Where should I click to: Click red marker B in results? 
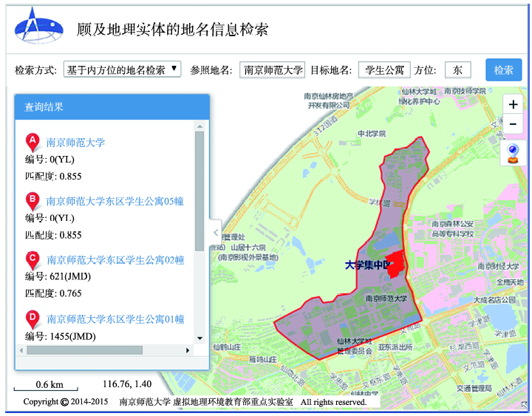pyautogui.click(x=33, y=200)
